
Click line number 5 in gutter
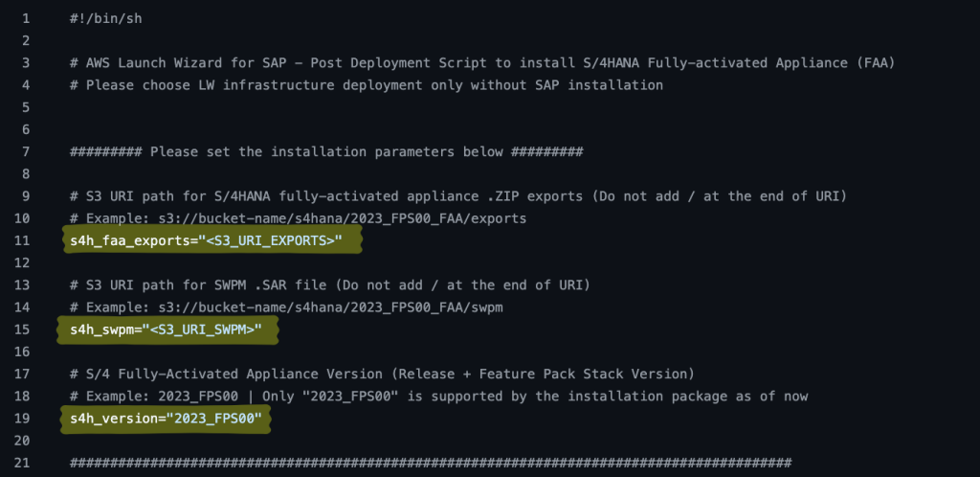(26, 107)
